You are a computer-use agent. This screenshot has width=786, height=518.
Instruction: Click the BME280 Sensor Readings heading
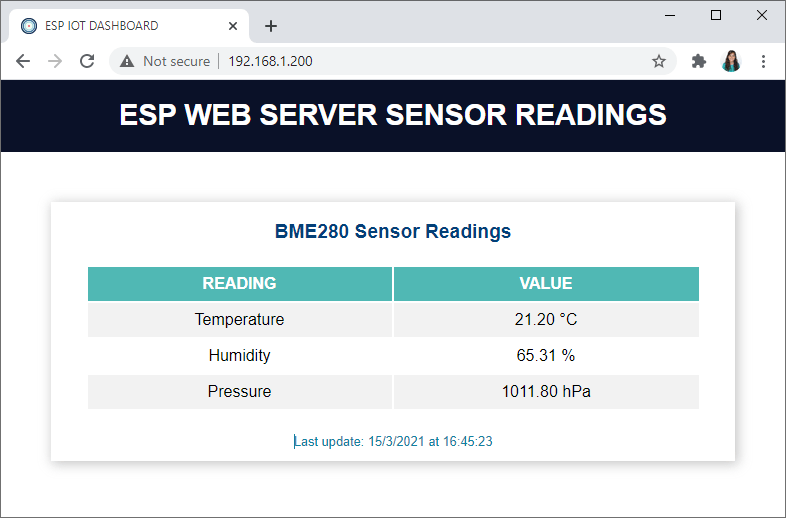tap(393, 231)
